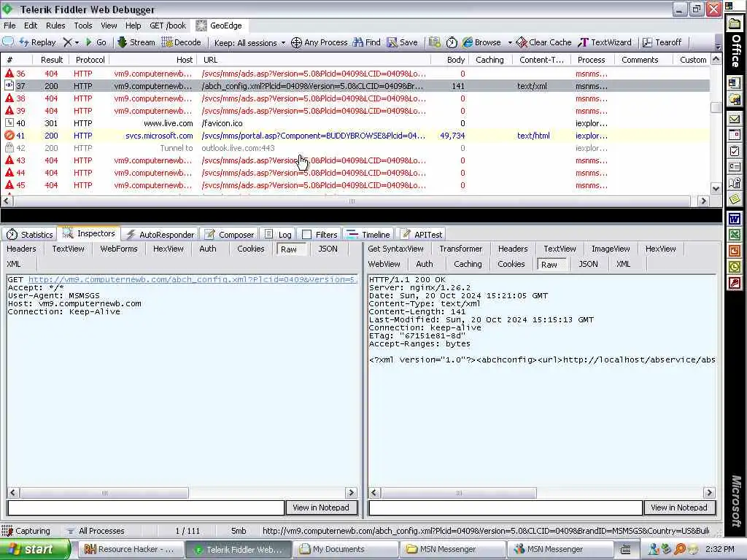Select request Cookies inspector tab
This screenshot has height=560, width=747.
251,249
